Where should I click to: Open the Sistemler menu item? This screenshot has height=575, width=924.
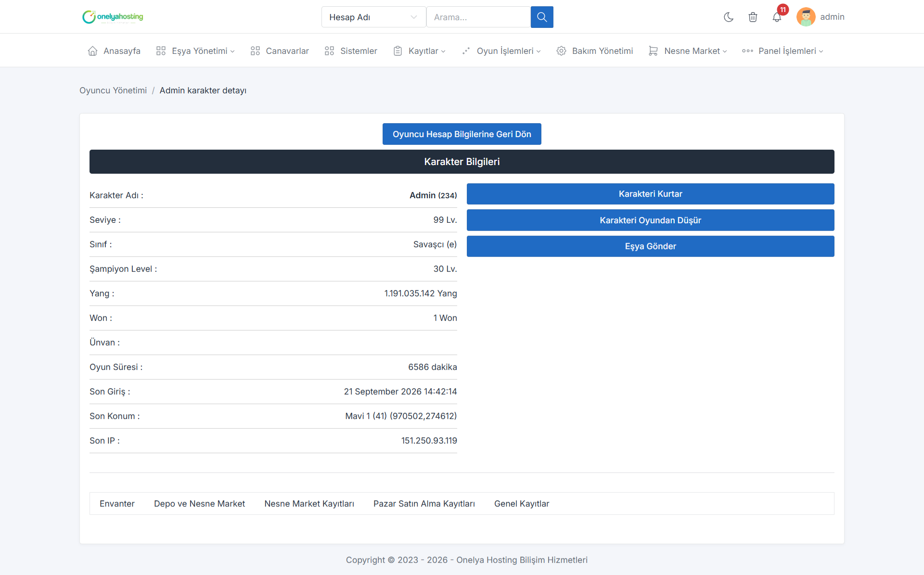pos(351,51)
